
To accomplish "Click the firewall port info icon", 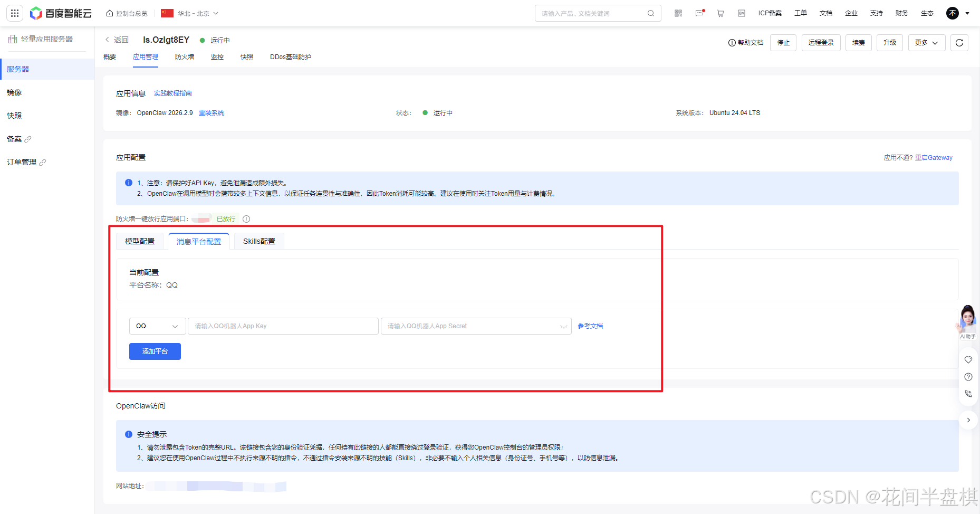I will (246, 219).
